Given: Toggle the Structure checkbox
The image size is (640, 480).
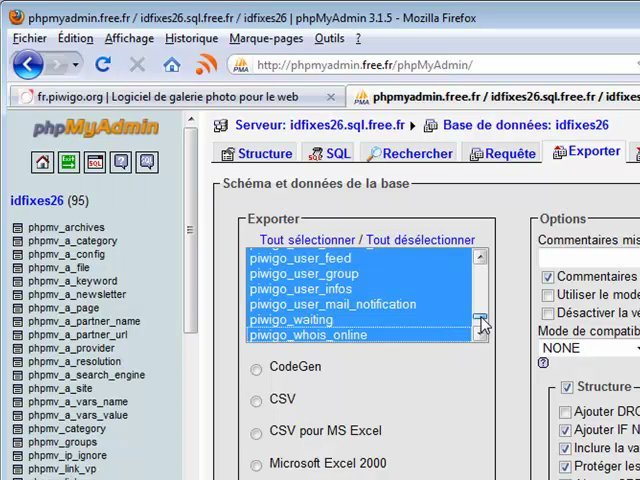Looking at the screenshot, I should (x=567, y=388).
